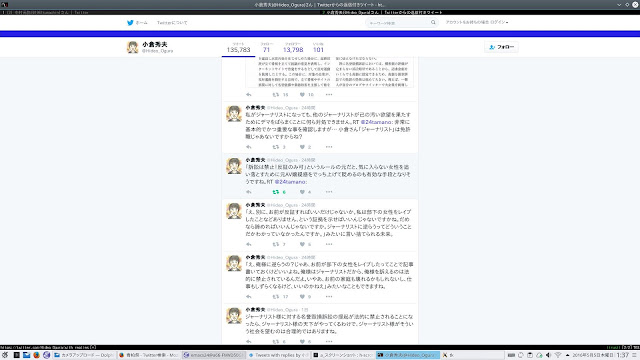Switch to the Twitter検索 Mozilla window in taskbar
This screenshot has height=360, width=640.
[x=148, y=355]
